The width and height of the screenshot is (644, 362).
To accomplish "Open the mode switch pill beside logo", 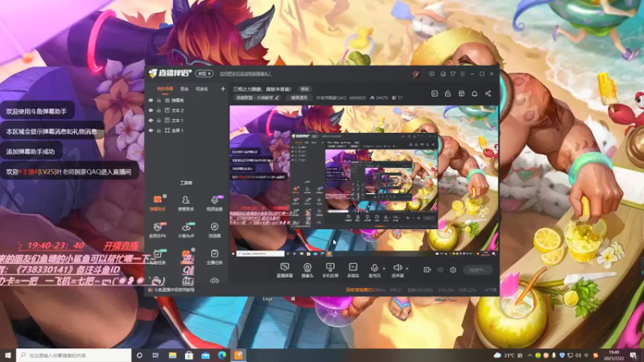I will click(x=204, y=74).
